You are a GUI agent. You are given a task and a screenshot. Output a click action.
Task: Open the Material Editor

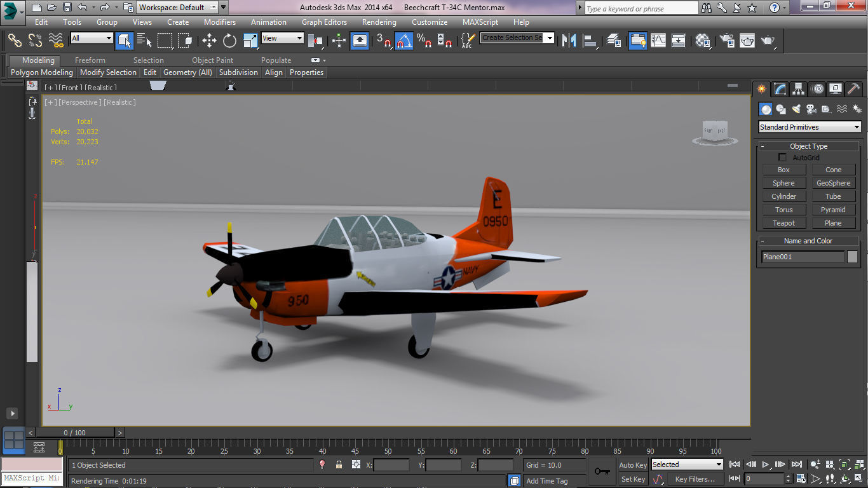pyautogui.click(x=703, y=41)
